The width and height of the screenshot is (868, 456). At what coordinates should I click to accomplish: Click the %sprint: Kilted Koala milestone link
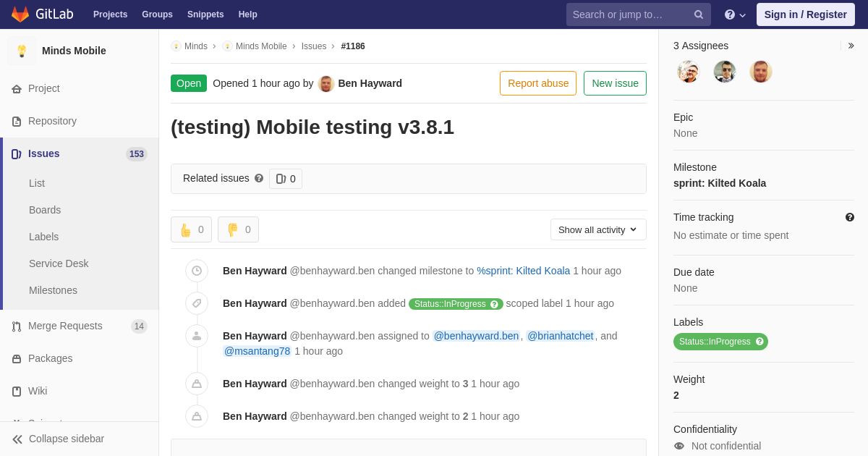pos(523,271)
